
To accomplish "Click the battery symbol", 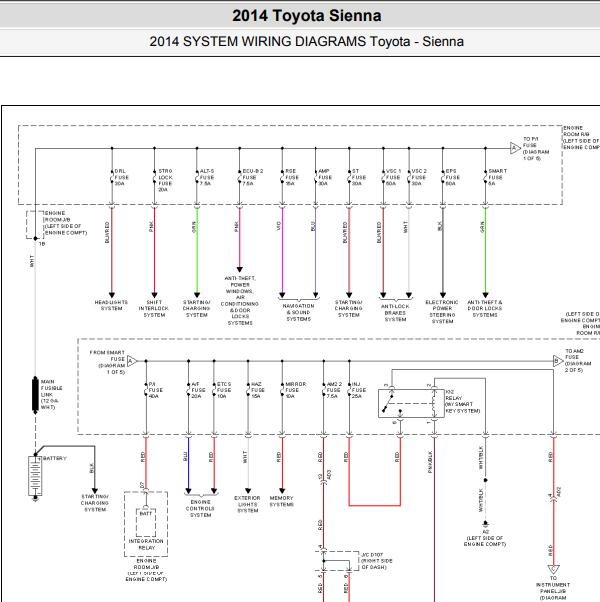I will tap(35, 476).
